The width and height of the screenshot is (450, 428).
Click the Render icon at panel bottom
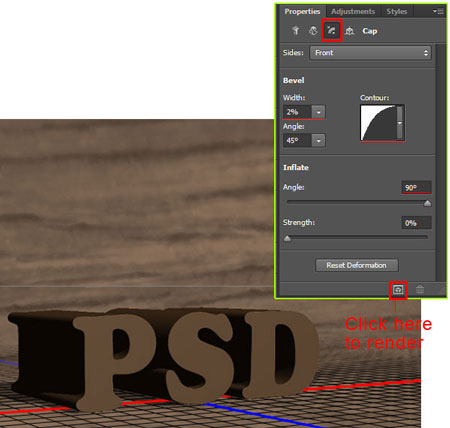[398, 290]
